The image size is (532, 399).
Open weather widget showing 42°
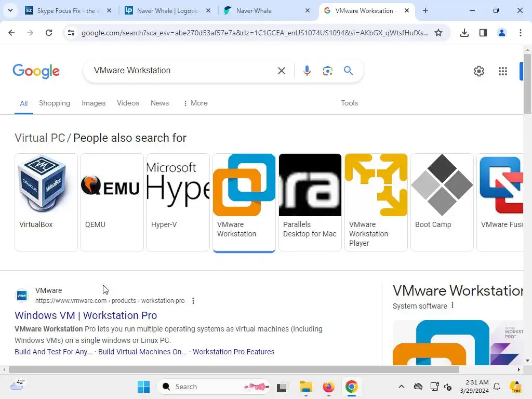pyautogui.click(x=18, y=386)
